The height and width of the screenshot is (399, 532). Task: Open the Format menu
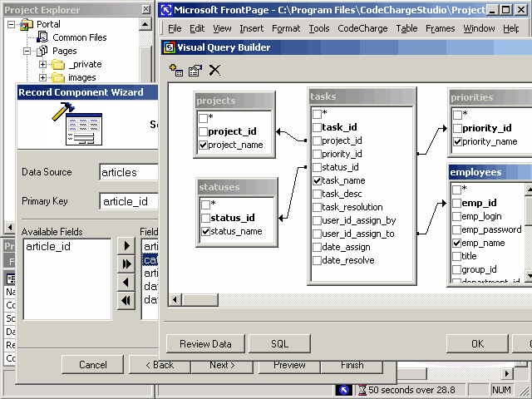286,28
